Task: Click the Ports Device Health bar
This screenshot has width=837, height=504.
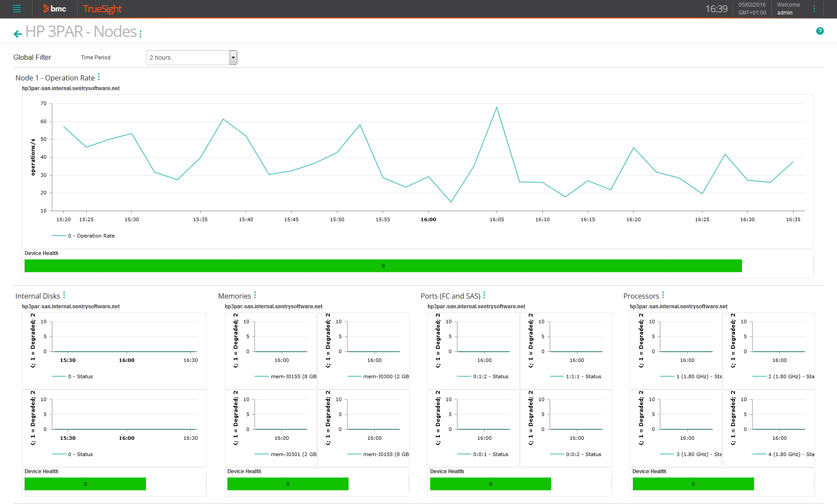Action: click(490, 484)
